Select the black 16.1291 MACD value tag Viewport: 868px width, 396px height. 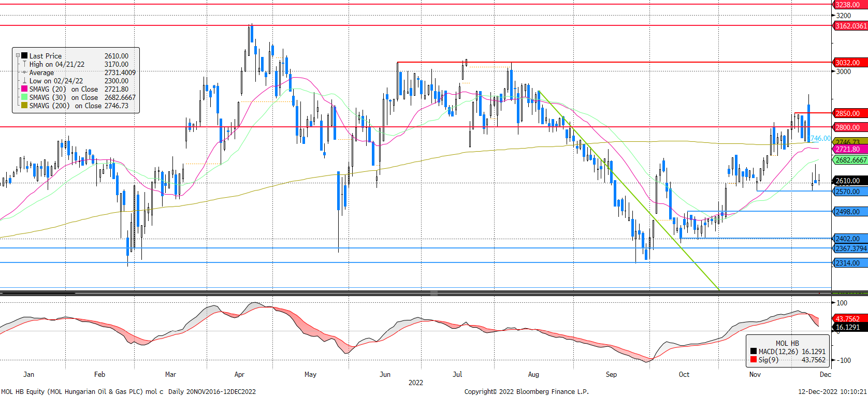coord(849,327)
